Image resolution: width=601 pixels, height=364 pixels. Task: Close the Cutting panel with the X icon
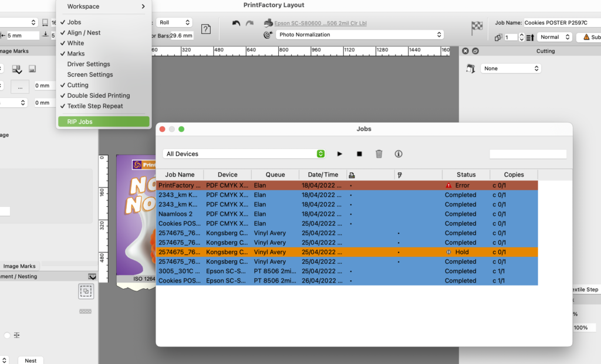click(465, 51)
